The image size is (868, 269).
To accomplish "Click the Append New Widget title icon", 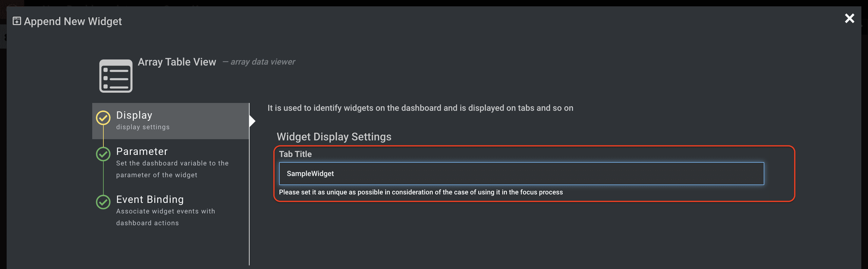I will 17,21.
